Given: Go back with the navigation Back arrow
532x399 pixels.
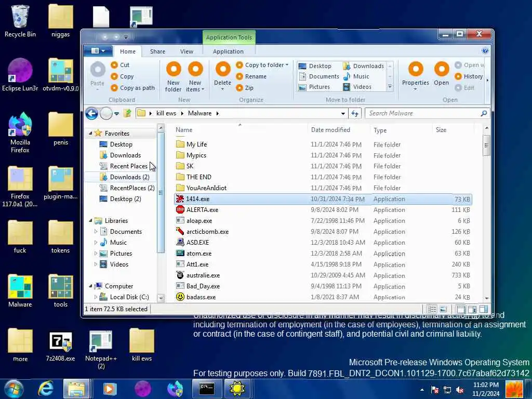Looking at the screenshot, I should coord(91,113).
